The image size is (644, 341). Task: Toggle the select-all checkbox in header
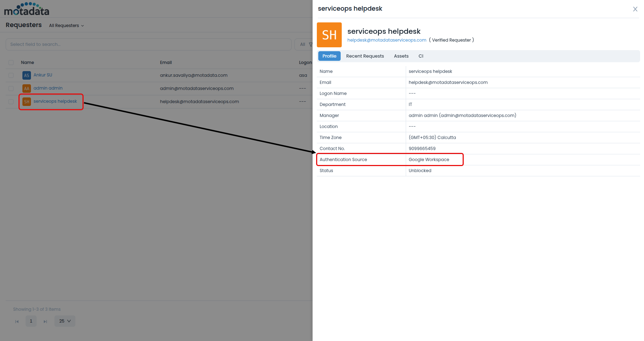tap(11, 63)
